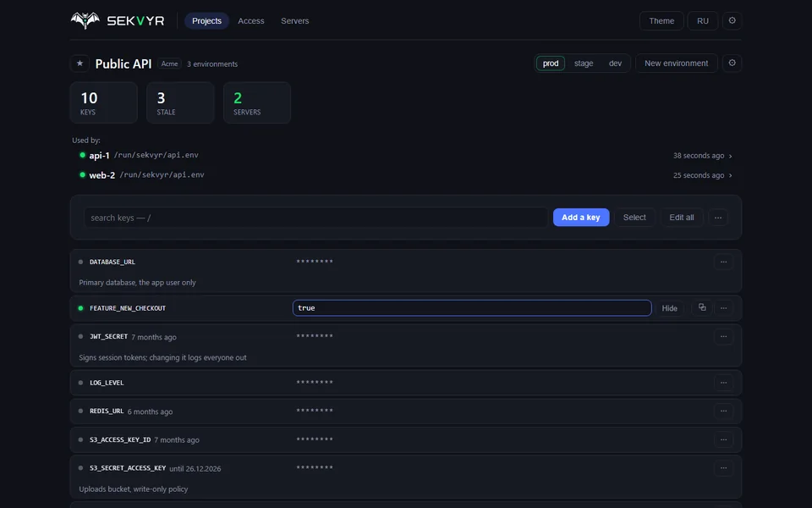Switch to the prod environment

point(551,63)
